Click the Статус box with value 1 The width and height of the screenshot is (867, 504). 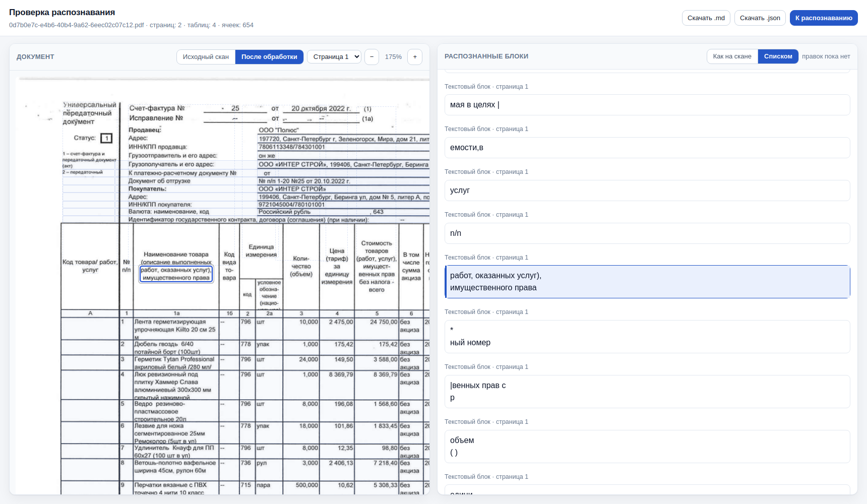pos(106,138)
